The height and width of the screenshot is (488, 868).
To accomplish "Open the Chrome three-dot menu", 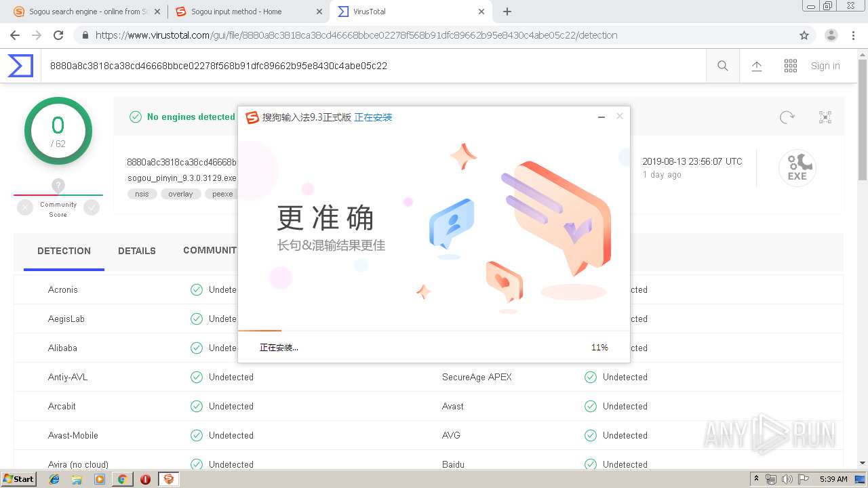I will coord(853,35).
